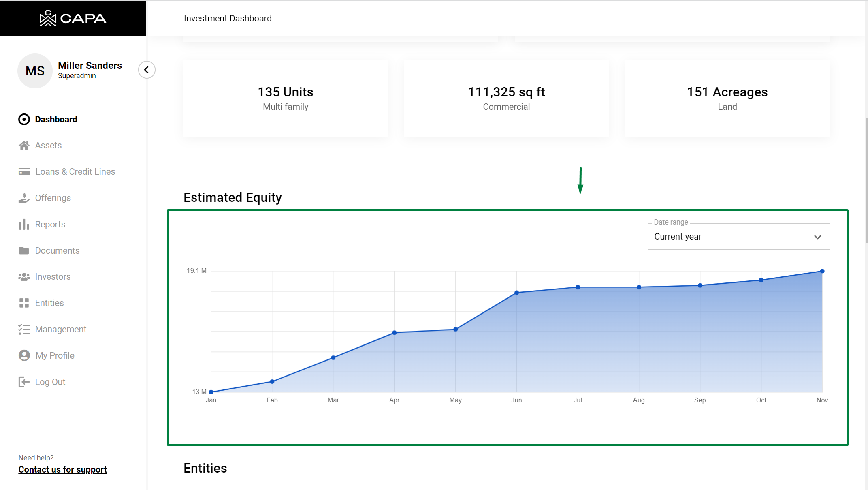Screen dimensions: 868x490
Task: Go to the Management menu item
Action: click(60, 329)
